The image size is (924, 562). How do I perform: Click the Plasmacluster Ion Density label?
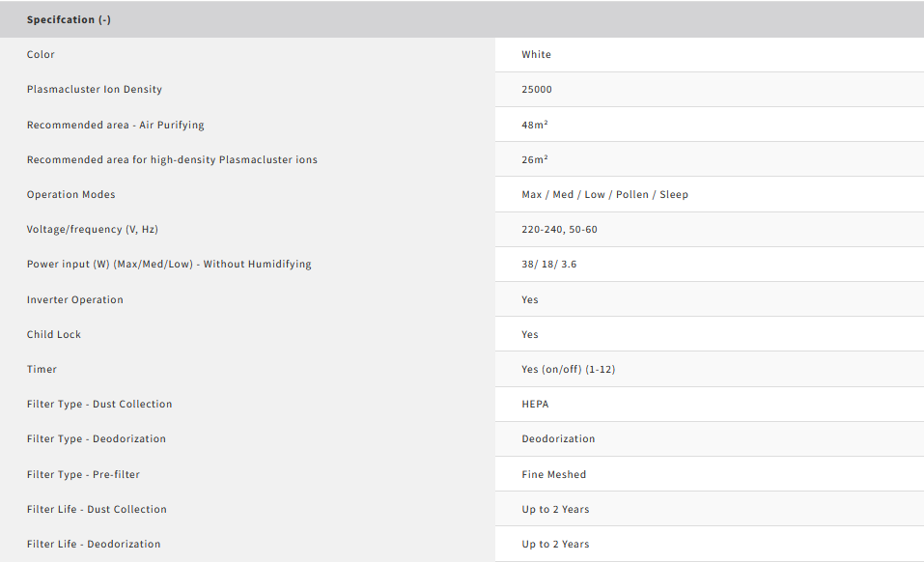pos(94,90)
